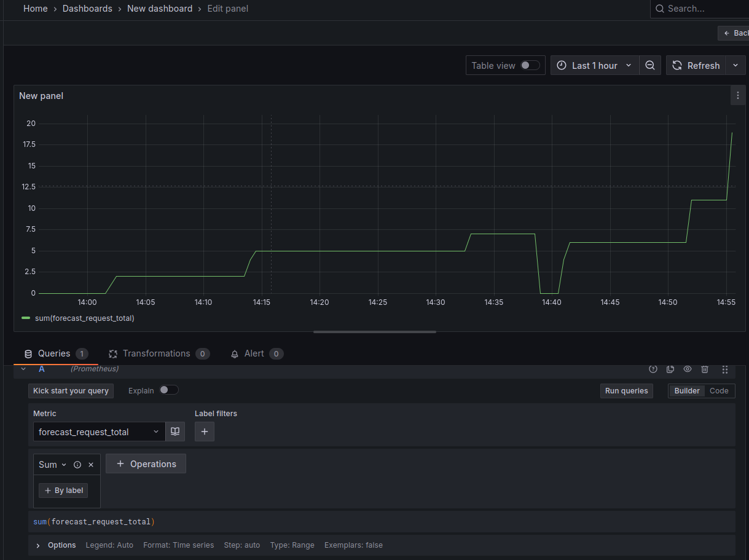749x560 pixels.
Task: Click the Legend: Auto option text
Action: (109, 545)
